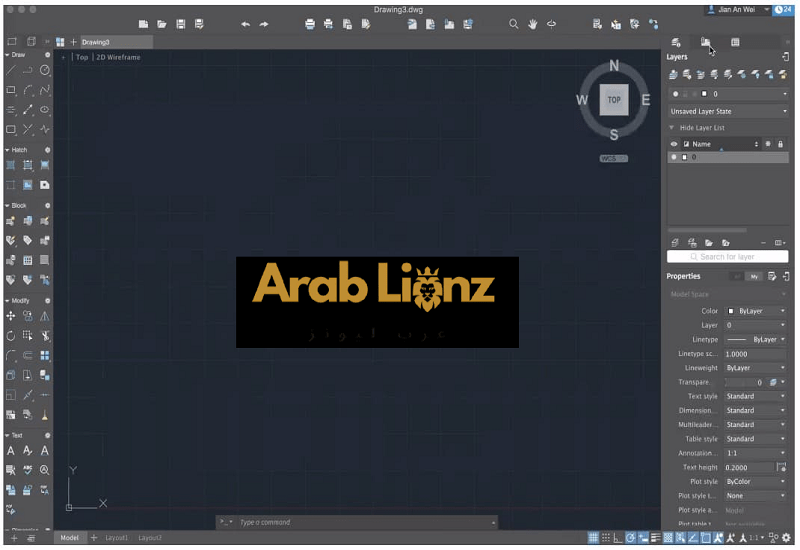Image resolution: width=800 pixels, height=550 pixels.
Task: Select the Mirror tool
Action: click(45, 316)
